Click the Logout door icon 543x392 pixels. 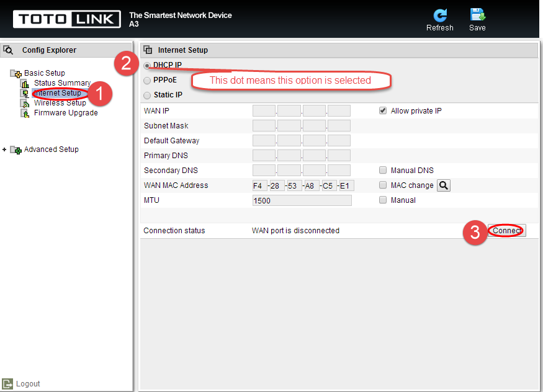[7, 384]
